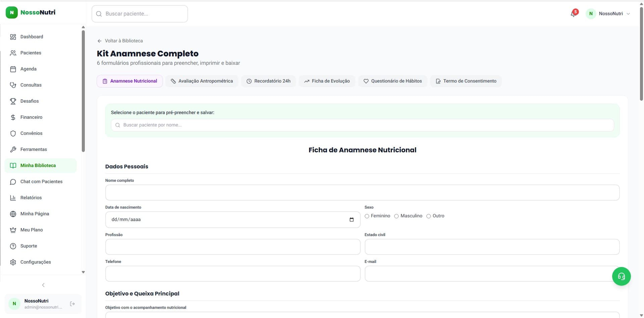Click the Configurações gear icon
Screen dimensions: 644x318
click(13, 262)
